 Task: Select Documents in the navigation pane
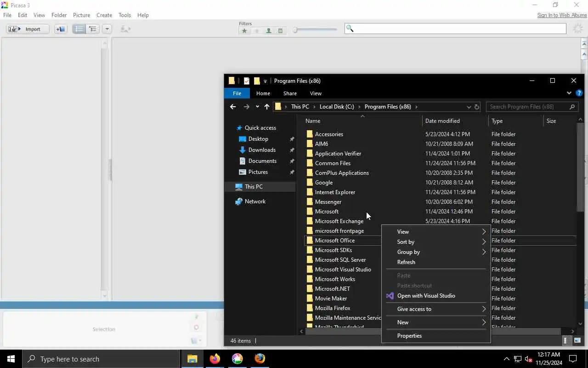pyautogui.click(x=262, y=161)
